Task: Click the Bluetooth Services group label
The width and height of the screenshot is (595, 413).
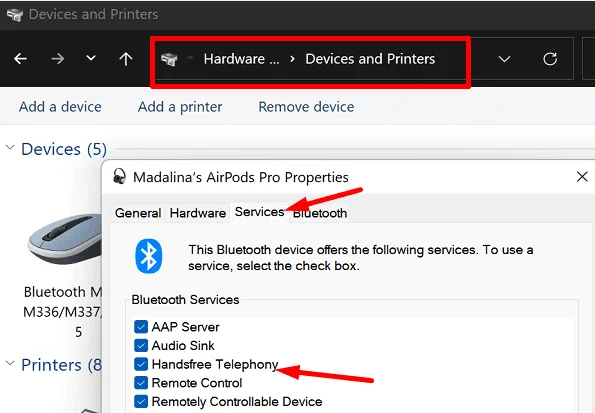Action: (185, 300)
